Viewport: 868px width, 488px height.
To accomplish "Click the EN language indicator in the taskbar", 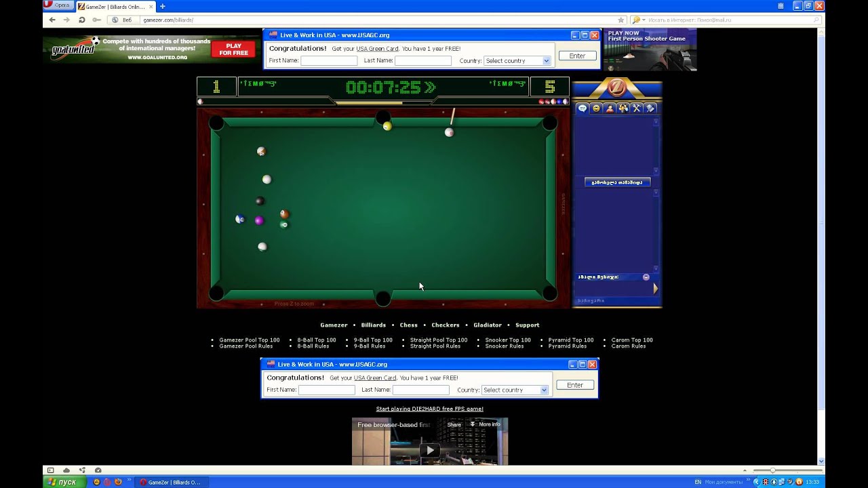I will coord(698,482).
